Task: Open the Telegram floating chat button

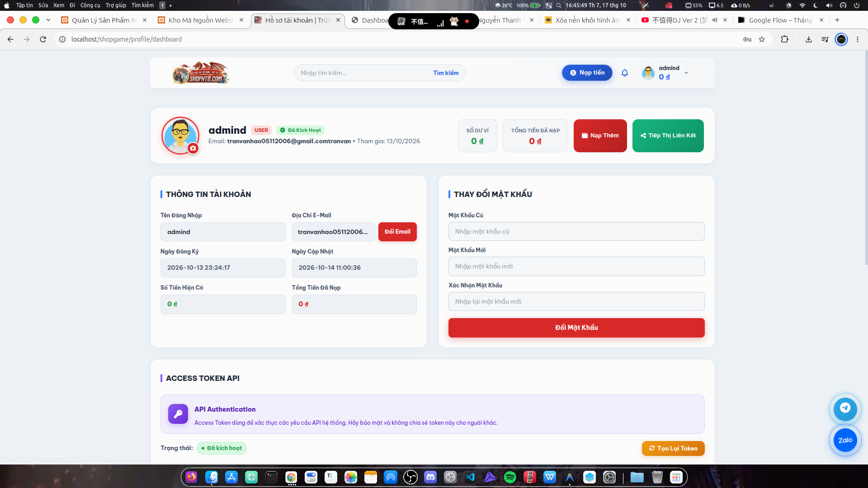Action: [x=845, y=408]
